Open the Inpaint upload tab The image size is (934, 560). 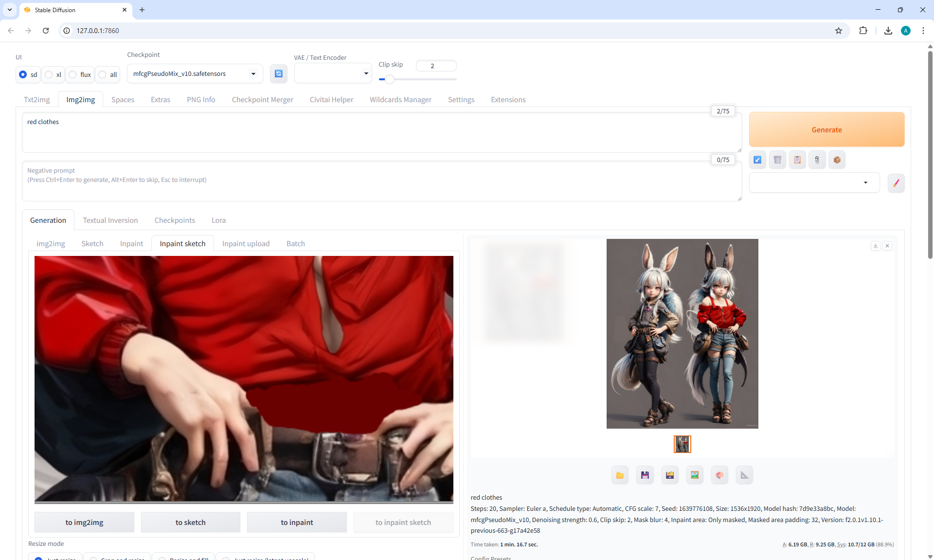tap(246, 244)
